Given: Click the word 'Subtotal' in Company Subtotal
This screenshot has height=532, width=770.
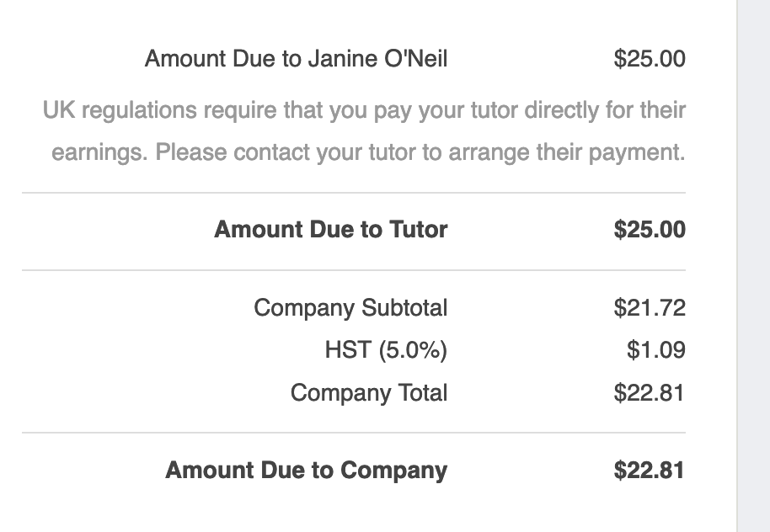Looking at the screenshot, I should tap(404, 308).
